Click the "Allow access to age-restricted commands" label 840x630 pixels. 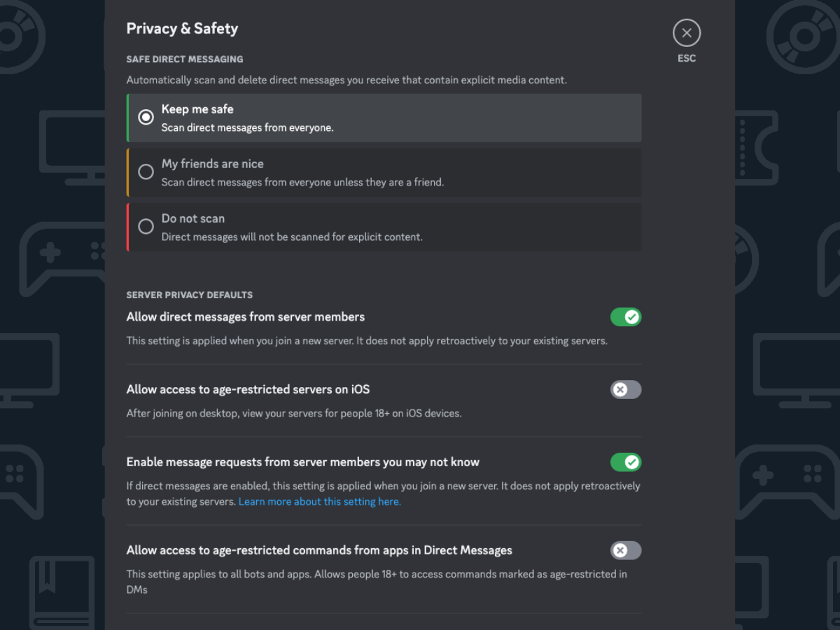coord(319,551)
